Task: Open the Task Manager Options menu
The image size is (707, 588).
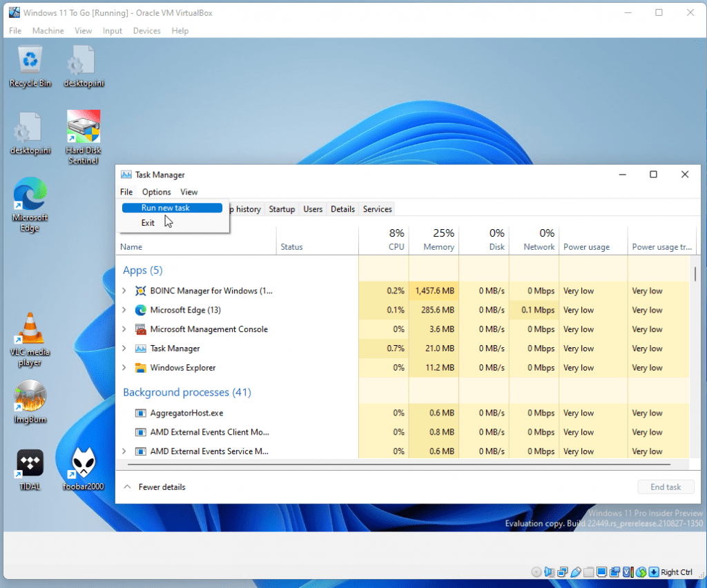Action: 156,192
